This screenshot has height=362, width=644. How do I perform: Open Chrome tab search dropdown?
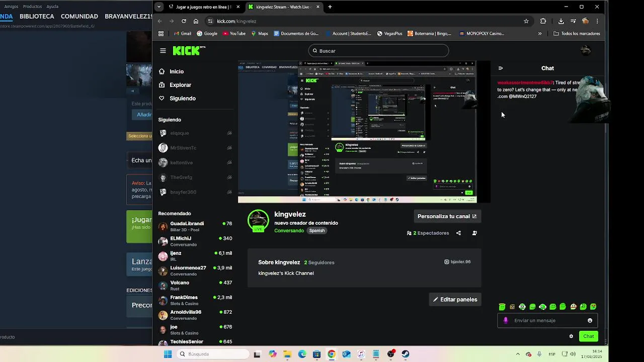159,7
